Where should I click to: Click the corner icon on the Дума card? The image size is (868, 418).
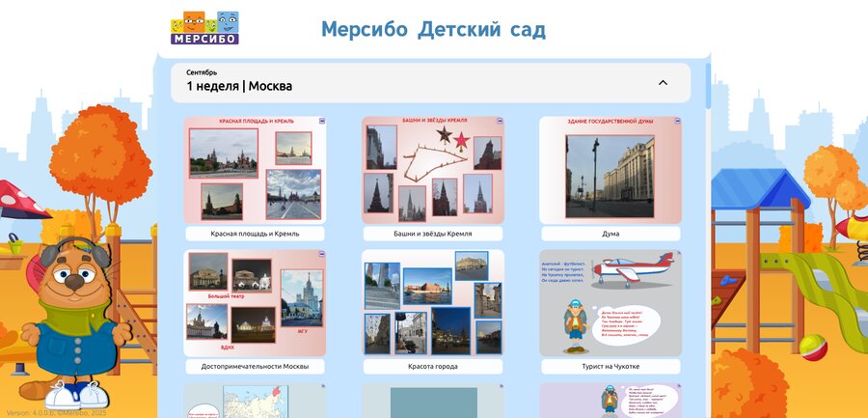(x=678, y=121)
